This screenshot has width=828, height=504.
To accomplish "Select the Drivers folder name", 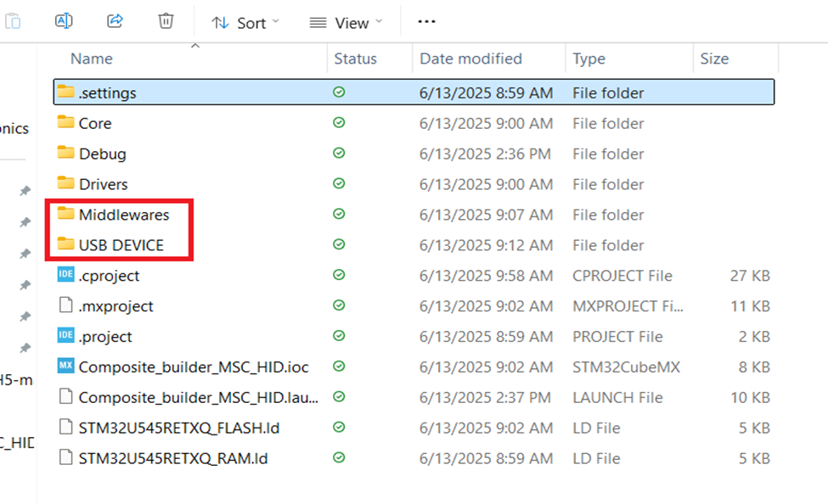I will tap(103, 184).
